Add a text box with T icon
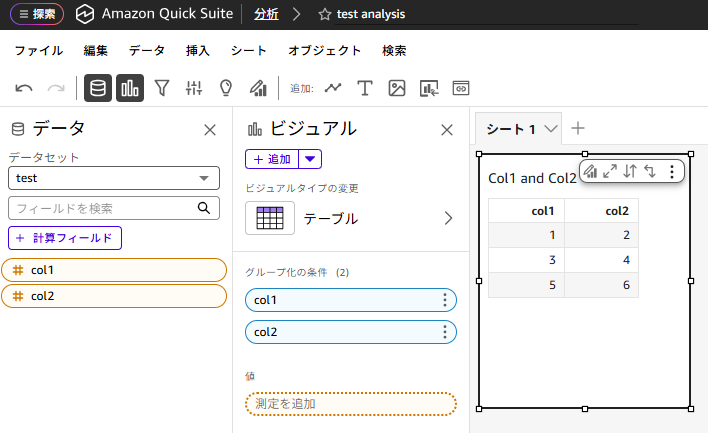 coord(365,88)
